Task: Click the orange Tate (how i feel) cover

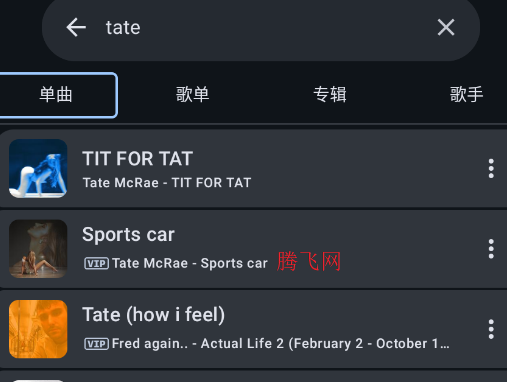Action: tap(38, 329)
